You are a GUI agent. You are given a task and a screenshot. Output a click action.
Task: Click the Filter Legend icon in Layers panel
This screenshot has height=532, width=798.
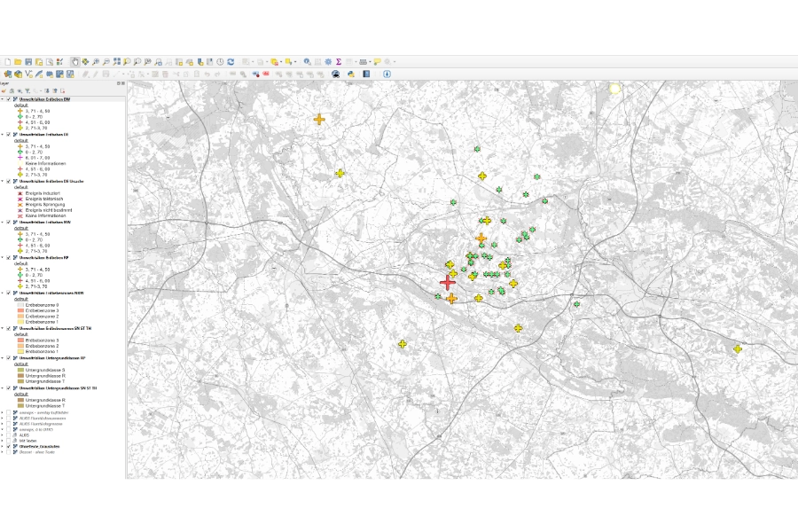[27, 90]
